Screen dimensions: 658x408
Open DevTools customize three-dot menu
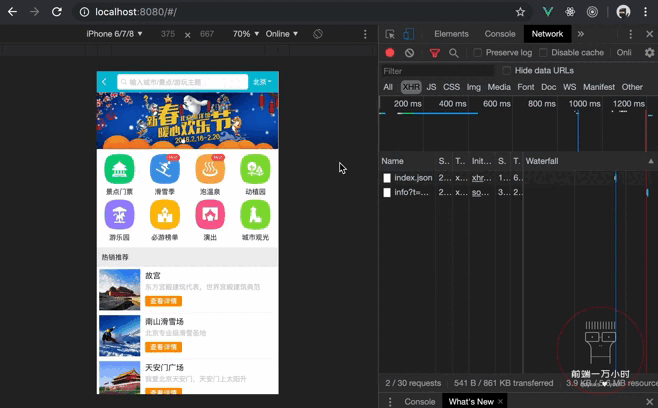coord(630,34)
